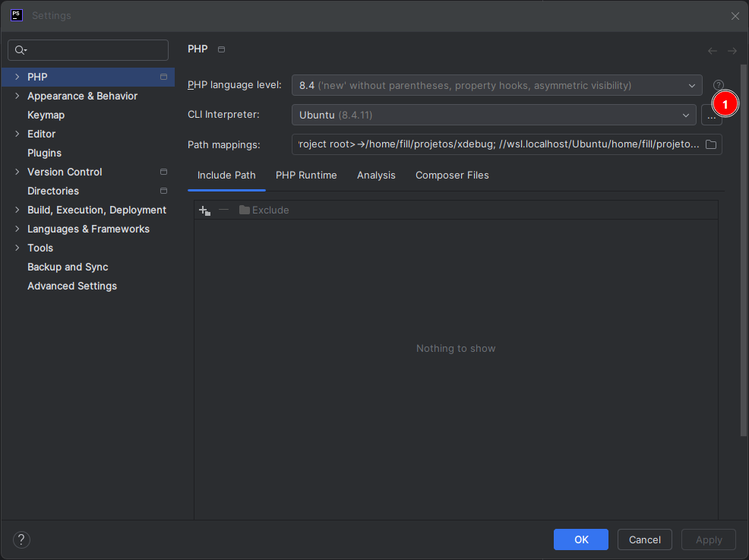Image resolution: width=749 pixels, height=560 pixels.
Task: Open path mappings folder browse icon
Action: 711,144
